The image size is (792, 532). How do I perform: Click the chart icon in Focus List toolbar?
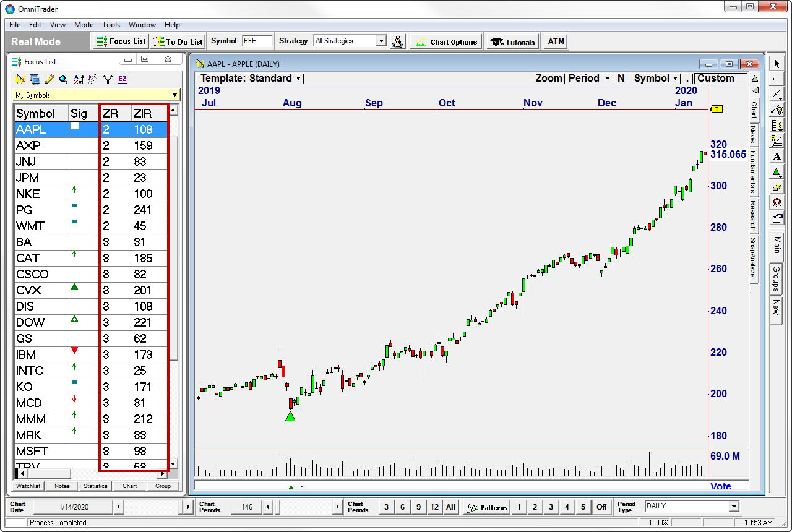click(x=20, y=79)
